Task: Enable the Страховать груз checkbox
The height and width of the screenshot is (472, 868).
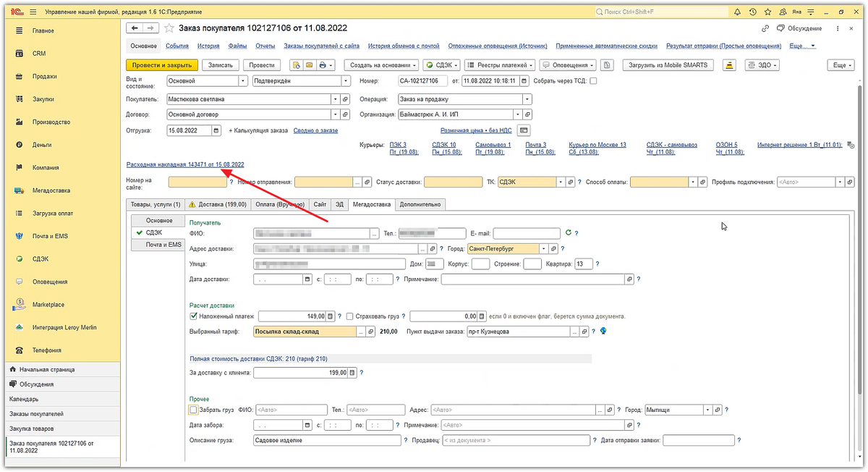Action: coord(349,316)
